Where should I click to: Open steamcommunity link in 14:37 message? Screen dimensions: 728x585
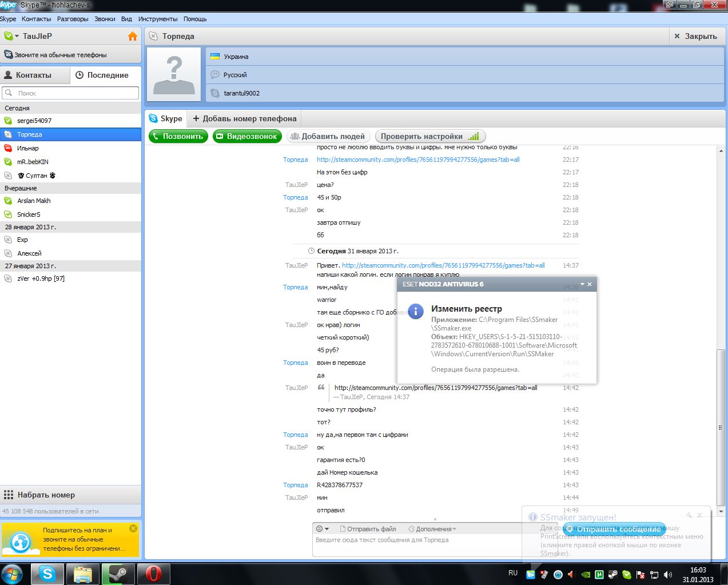[443, 265]
